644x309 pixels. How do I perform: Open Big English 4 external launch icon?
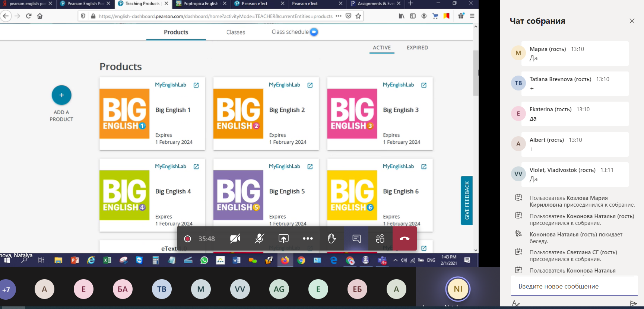coord(196,167)
